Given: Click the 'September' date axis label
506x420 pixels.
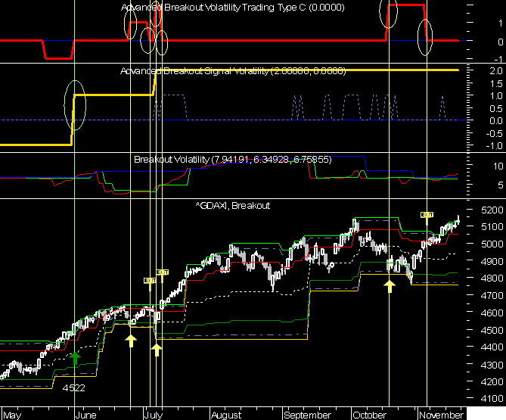Looking at the screenshot, I should coord(308,415).
